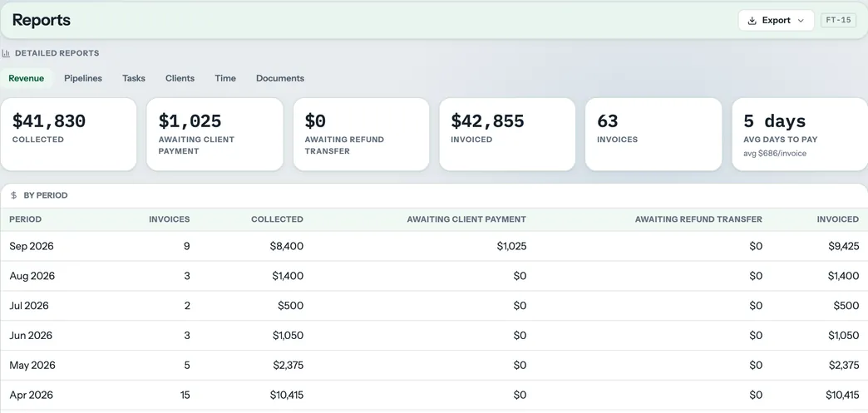868x413 pixels.
Task: Click the avg $686/invoice text
Action: [x=774, y=154]
